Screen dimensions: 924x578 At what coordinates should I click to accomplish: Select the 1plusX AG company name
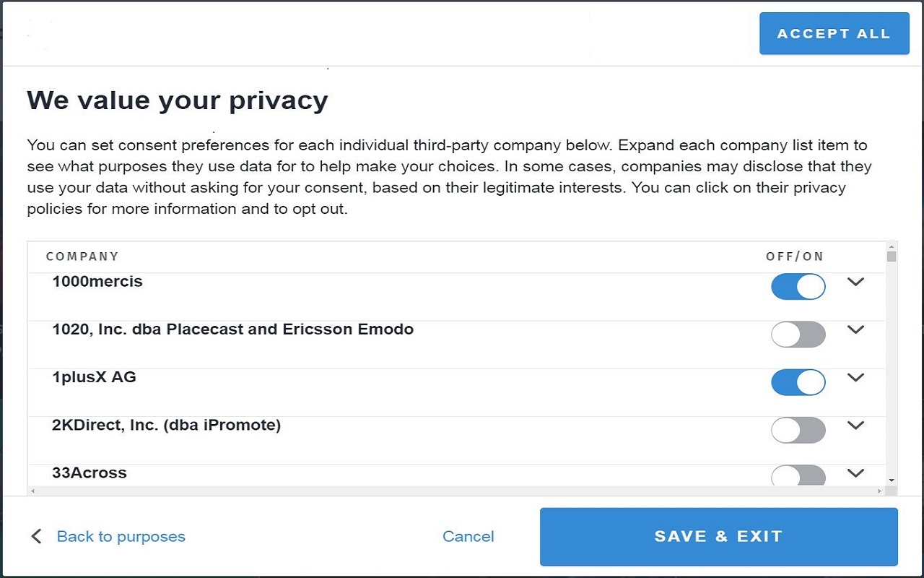click(94, 377)
